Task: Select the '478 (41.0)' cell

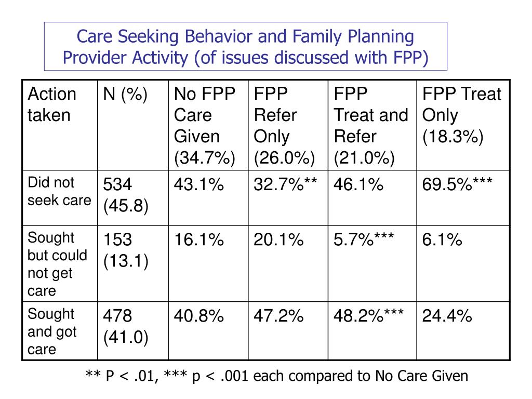Action: pos(125,327)
